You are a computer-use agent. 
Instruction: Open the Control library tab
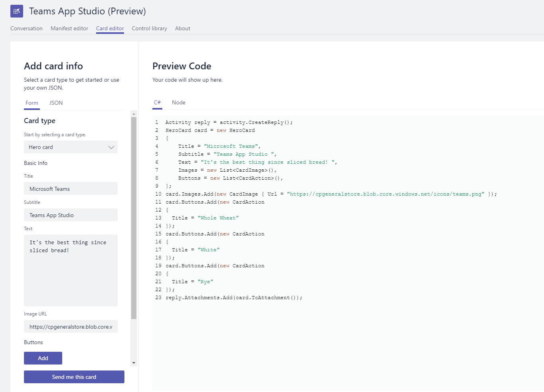(149, 28)
